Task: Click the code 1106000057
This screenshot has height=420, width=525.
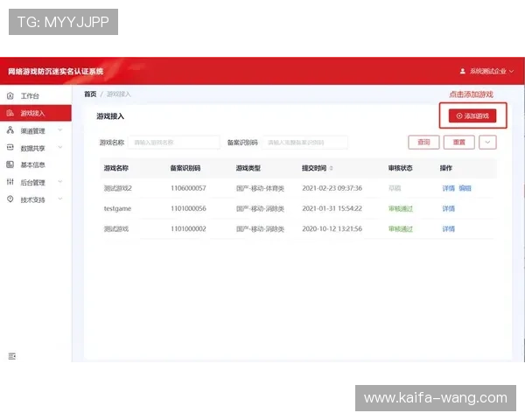Action: pyautogui.click(x=188, y=188)
